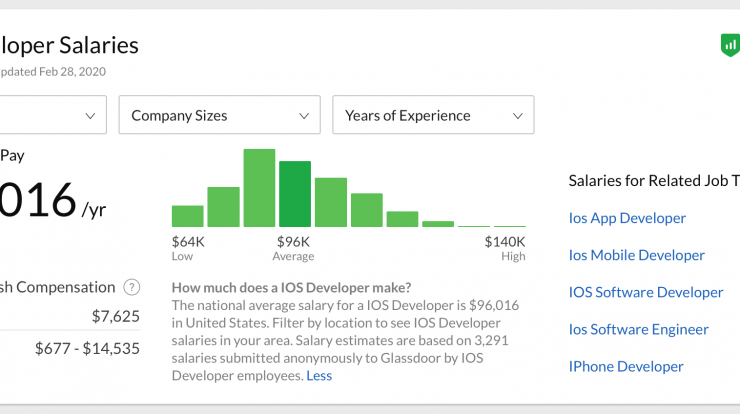This screenshot has width=740, height=414.
Task: Go to IOS Software Developer salaries
Action: [646, 292]
